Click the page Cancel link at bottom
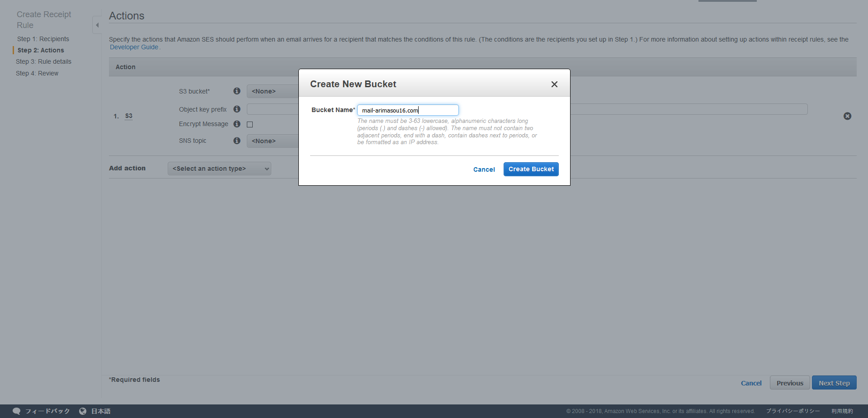The height and width of the screenshot is (418, 868). point(751,383)
